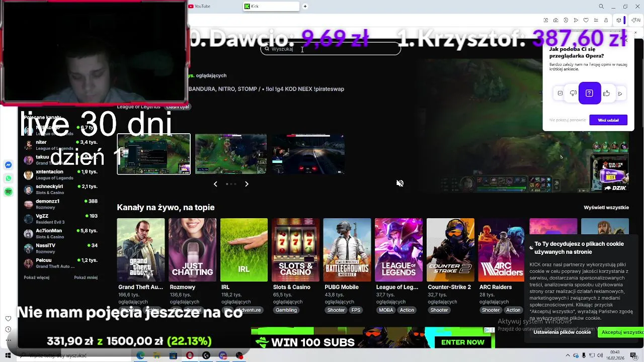
Task: Click the edit page icon in Opera toolbar
Action: [x=546, y=20]
